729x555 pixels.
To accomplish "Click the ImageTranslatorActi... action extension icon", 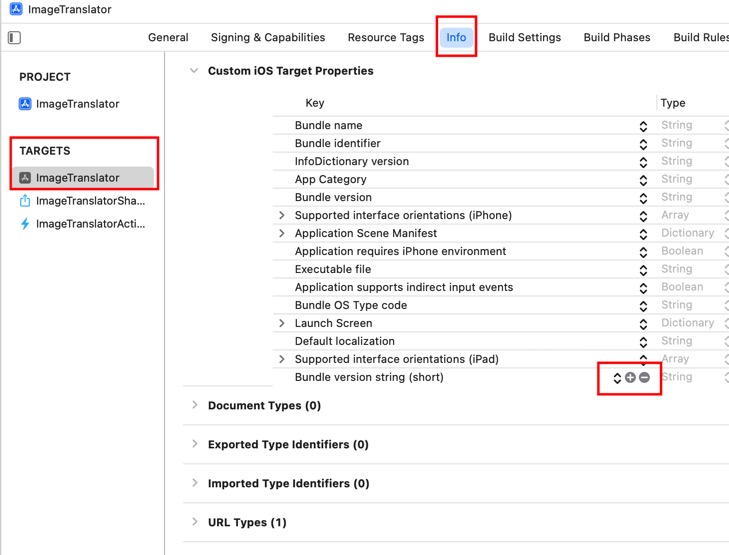I will (x=25, y=224).
